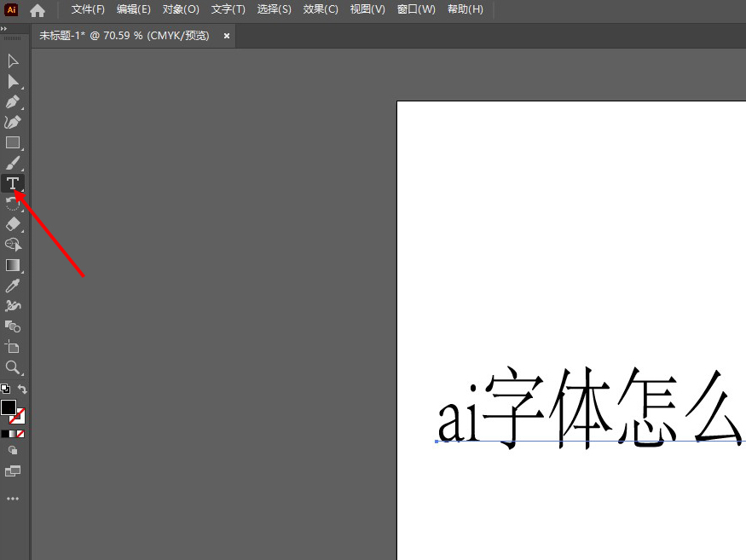Activate the Paintbrush tool
This screenshot has width=746, height=560.
[x=13, y=163]
